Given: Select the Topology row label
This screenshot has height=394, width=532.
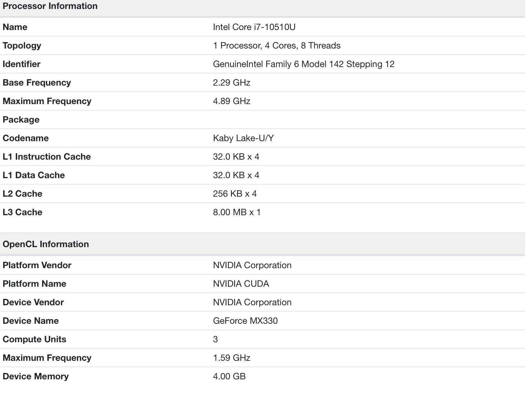Looking at the screenshot, I should click(22, 45).
